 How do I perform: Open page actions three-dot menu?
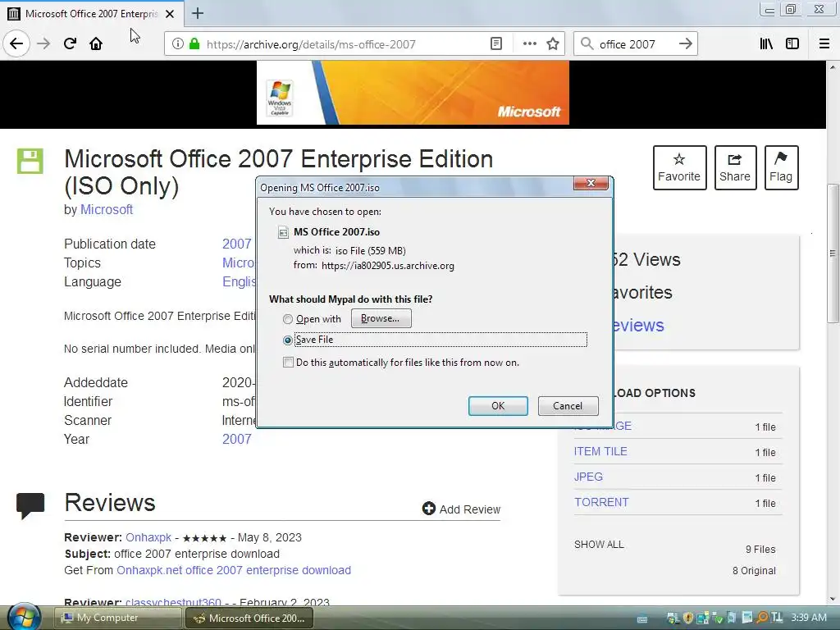[529, 44]
